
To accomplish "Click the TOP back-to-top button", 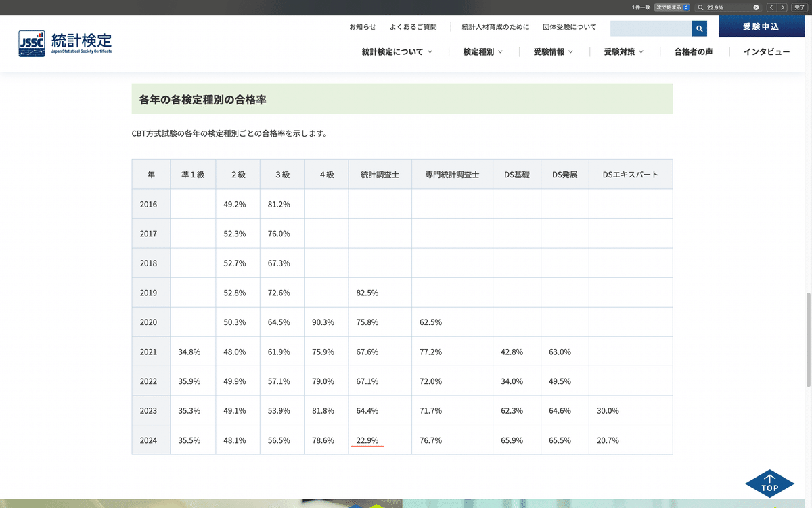I will (769, 484).
